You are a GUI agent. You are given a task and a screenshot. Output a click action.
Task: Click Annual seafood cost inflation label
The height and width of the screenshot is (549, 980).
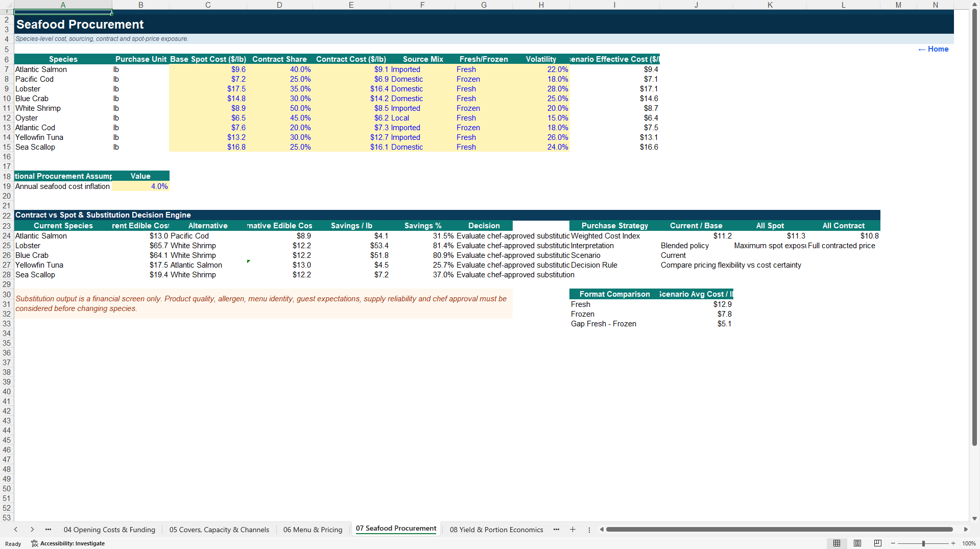click(63, 186)
